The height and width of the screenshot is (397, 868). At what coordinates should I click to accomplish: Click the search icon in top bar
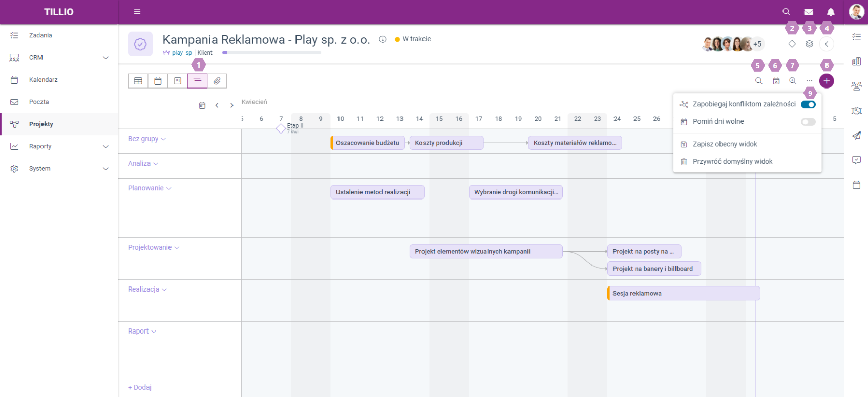(786, 12)
